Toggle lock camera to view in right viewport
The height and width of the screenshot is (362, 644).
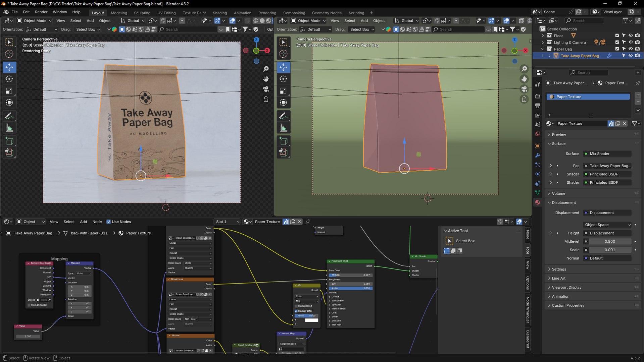coord(524,99)
